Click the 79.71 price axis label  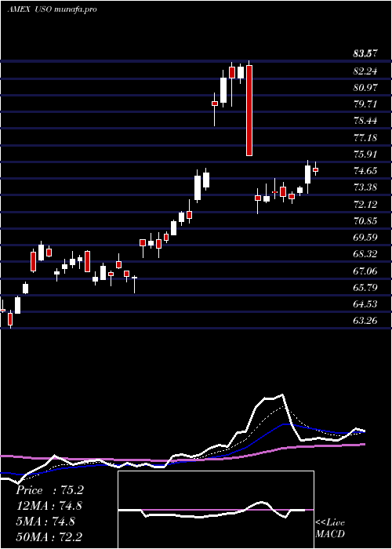tap(365, 104)
